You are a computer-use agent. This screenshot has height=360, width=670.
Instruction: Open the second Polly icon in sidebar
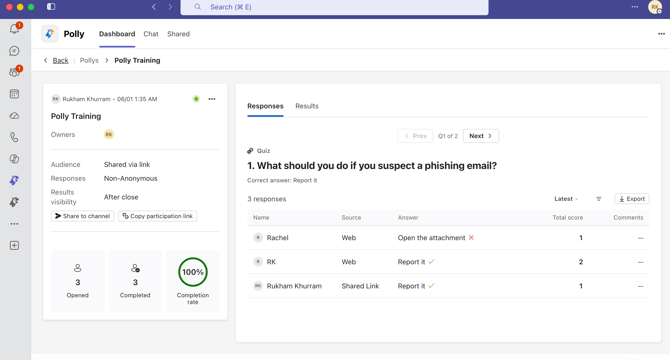tap(14, 202)
